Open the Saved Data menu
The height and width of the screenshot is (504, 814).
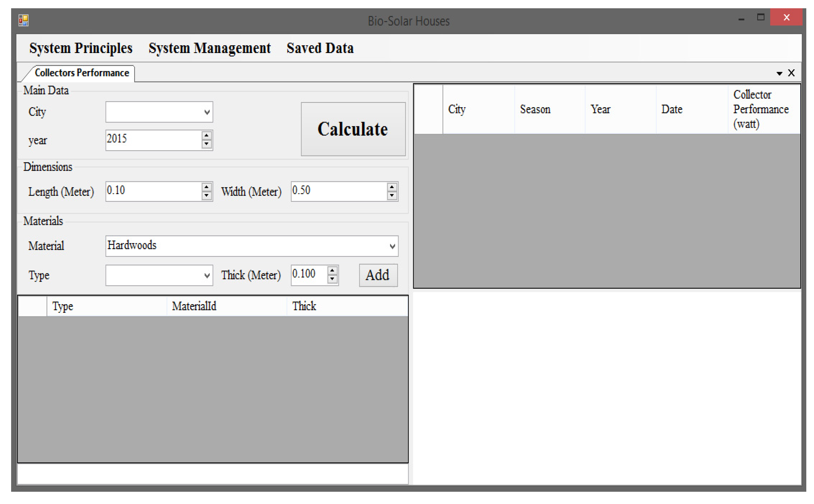click(320, 48)
